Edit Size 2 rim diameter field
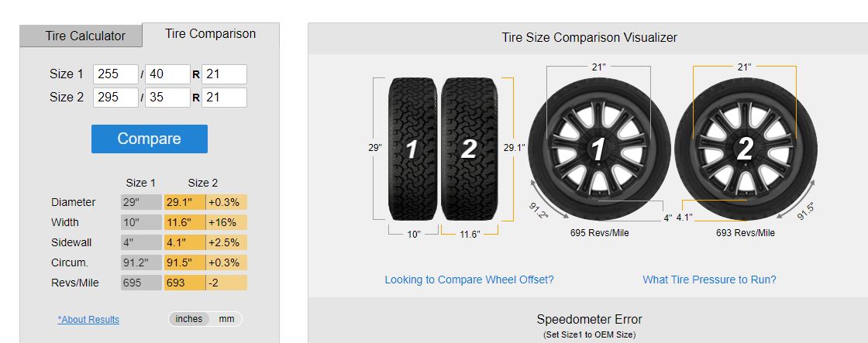 [225, 98]
